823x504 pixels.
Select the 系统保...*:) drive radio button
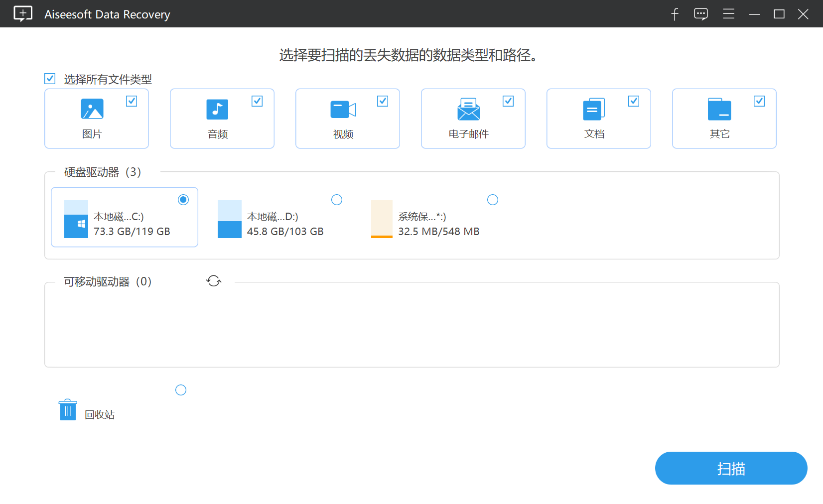pos(493,200)
